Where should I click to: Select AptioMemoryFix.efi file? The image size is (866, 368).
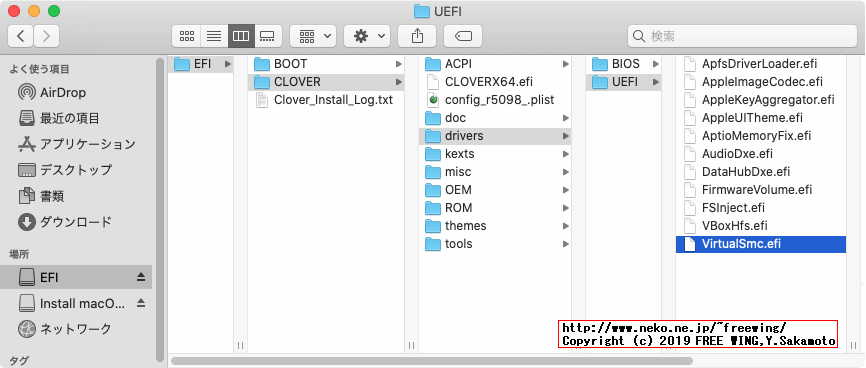[761, 136]
